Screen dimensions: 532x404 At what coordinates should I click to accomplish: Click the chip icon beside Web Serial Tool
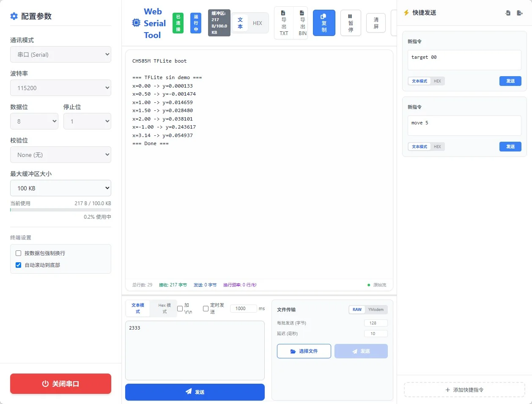click(x=136, y=23)
